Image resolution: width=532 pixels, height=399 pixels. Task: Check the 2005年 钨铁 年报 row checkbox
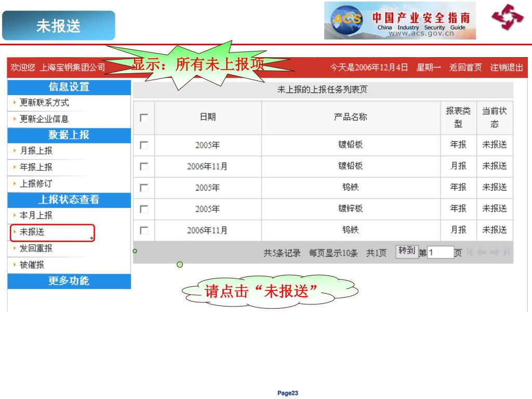pyautogui.click(x=144, y=188)
